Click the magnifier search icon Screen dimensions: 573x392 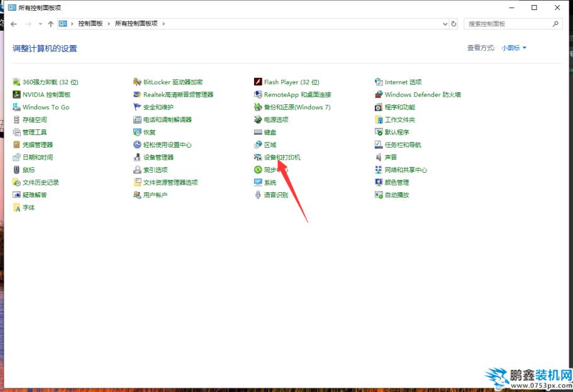point(555,24)
